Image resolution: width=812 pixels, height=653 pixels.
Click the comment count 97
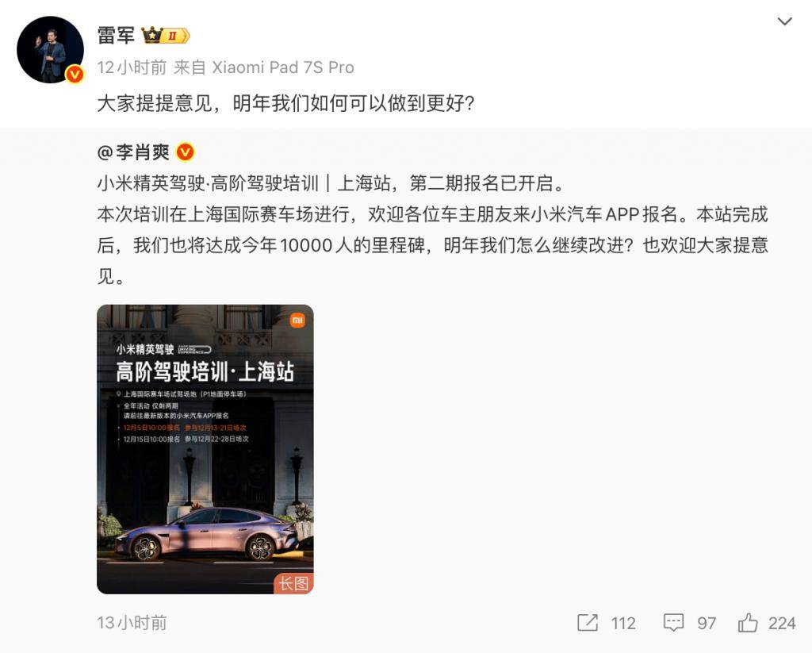point(707,623)
